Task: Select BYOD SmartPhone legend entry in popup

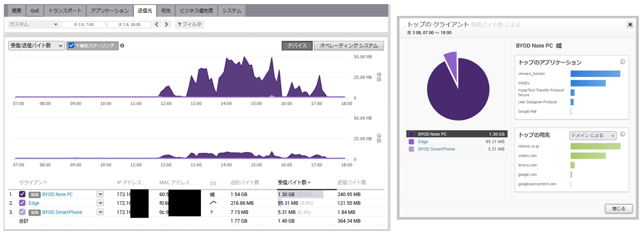Action: tap(456, 150)
